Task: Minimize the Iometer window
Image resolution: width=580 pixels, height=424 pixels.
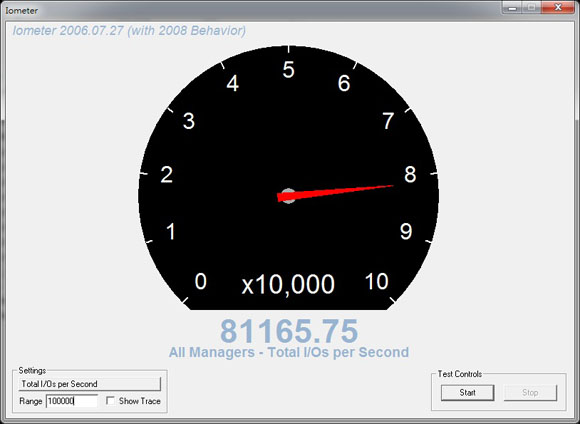Action: [512, 7]
